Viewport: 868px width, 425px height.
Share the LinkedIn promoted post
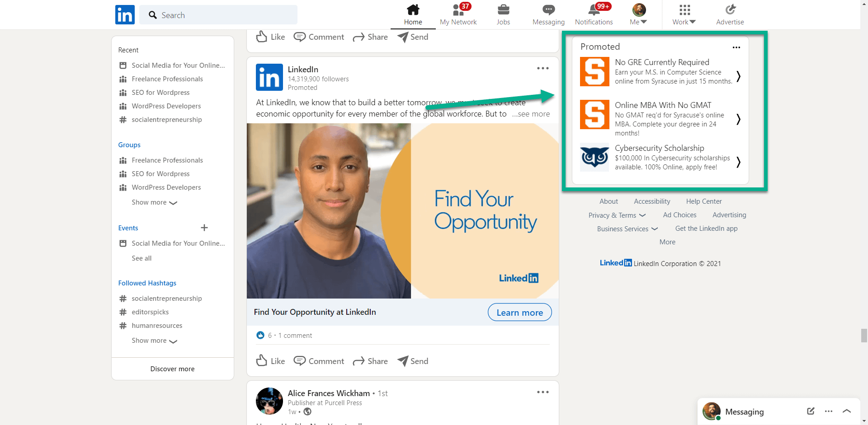click(x=370, y=361)
